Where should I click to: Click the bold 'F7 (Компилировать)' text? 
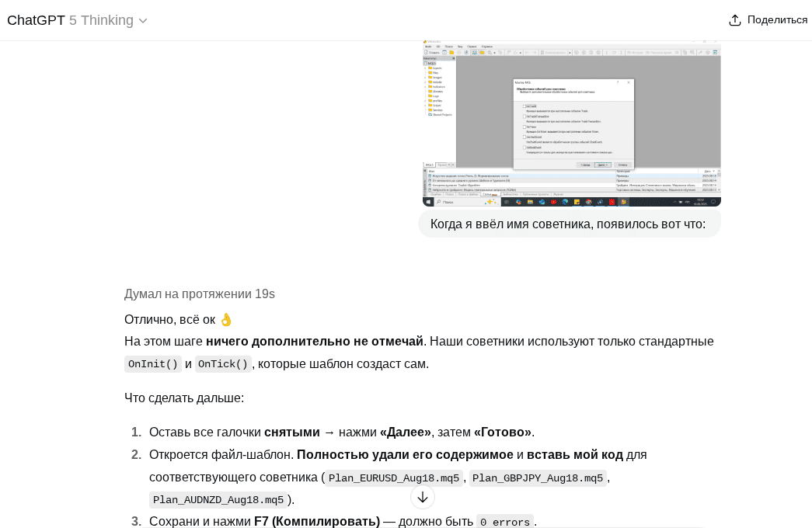coord(317,521)
